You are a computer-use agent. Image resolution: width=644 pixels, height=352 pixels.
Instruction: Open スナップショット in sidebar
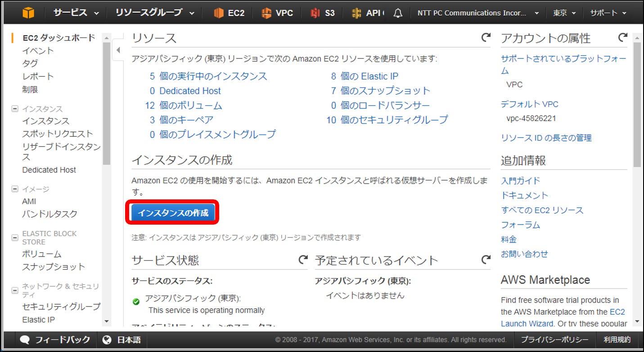pos(54,267)
